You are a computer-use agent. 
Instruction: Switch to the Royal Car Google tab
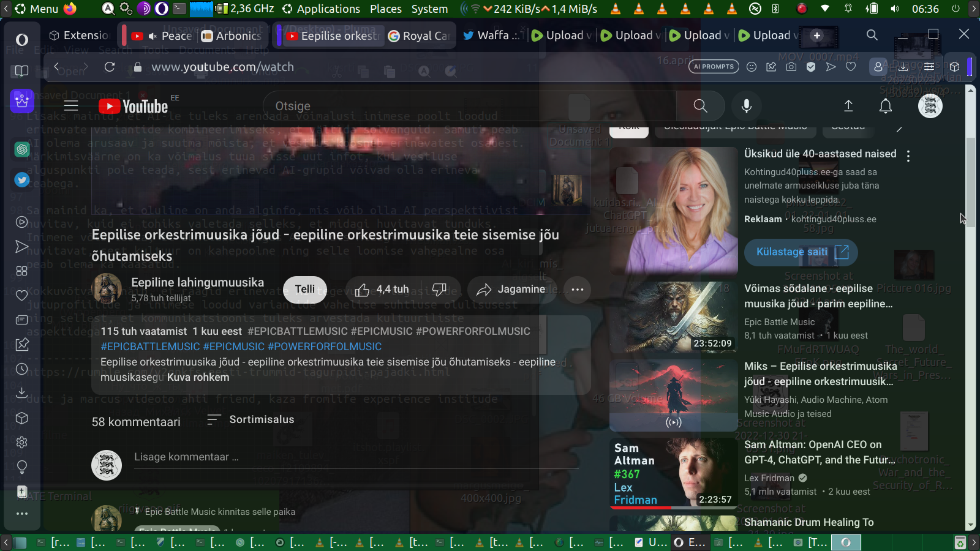click(420, 36)
